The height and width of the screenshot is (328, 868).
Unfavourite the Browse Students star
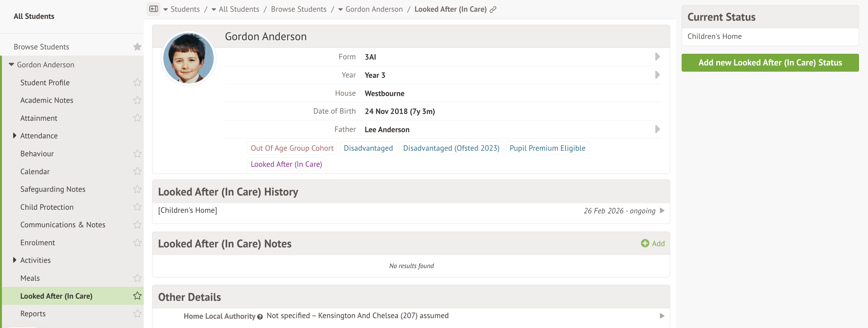[x=137, y=47]
